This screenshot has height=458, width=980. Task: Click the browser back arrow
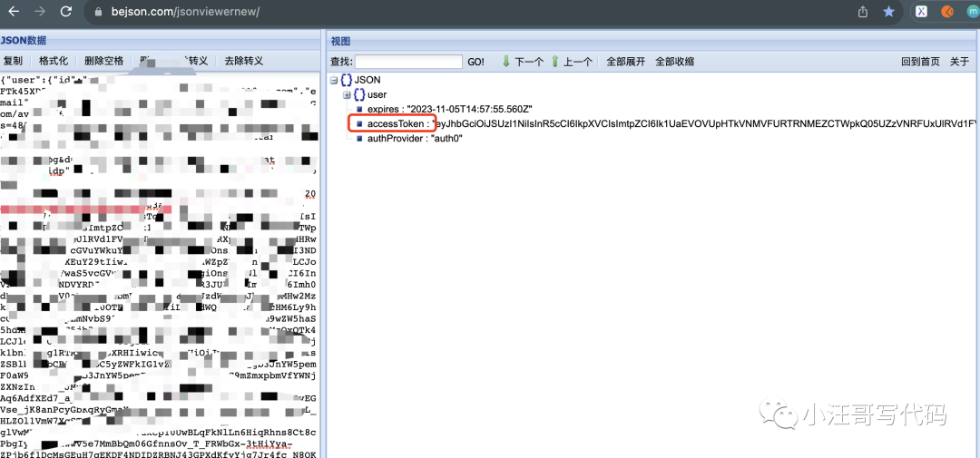pos(14,12)
